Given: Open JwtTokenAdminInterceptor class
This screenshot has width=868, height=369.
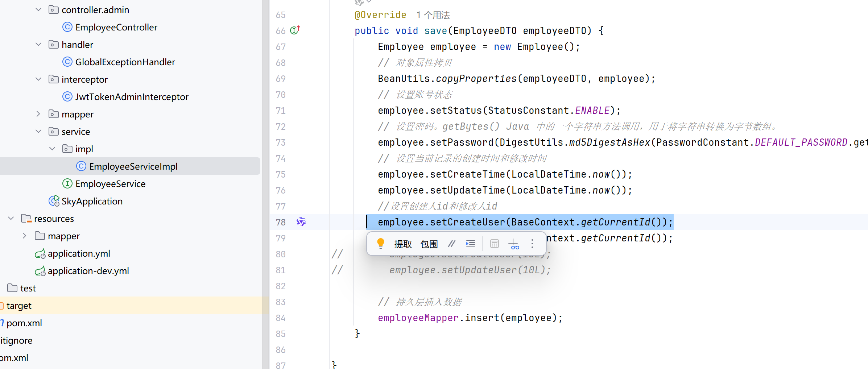Looking at the screenshot, I should (132, 97).
